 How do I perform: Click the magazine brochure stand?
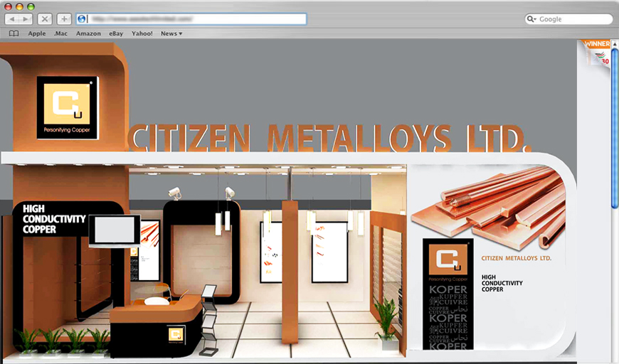pos(209,320)
